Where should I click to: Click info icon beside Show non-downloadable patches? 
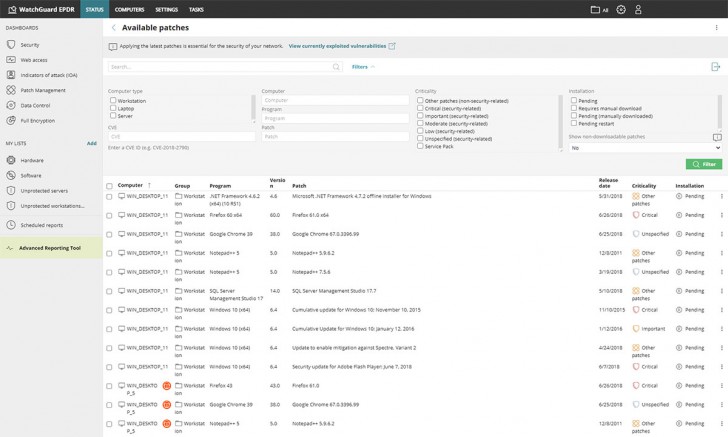[x=717, y=137]
